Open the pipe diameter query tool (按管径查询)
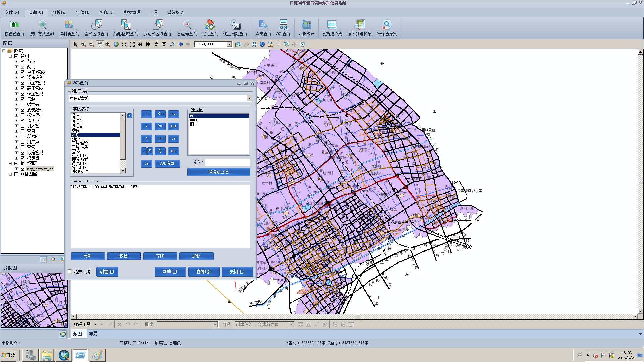Screen dimensions: 644x362 tap(14, 28)
